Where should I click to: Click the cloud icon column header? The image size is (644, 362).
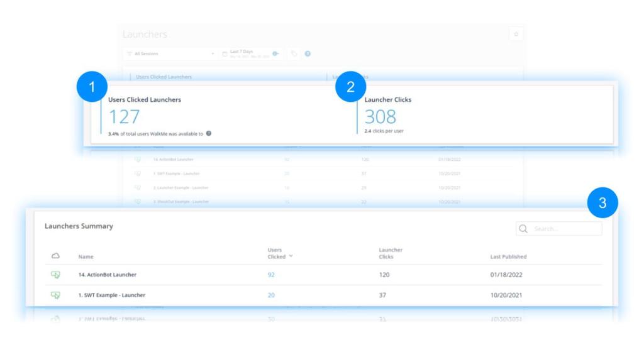click(x=55, y=256)
